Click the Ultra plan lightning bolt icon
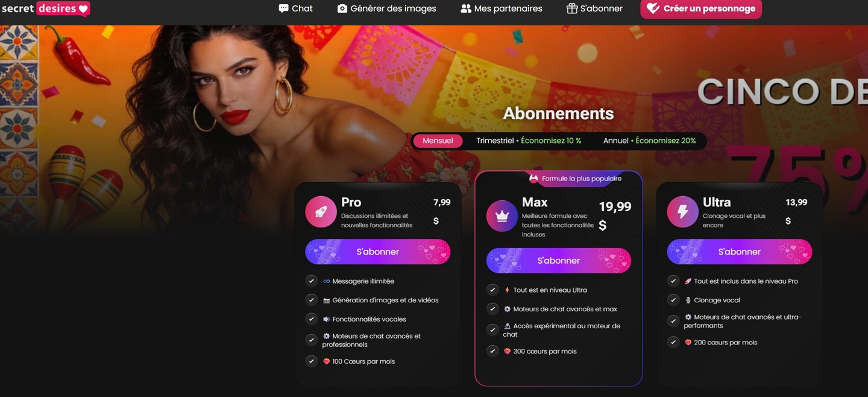The image size is (868, 397). coord(682,212)
